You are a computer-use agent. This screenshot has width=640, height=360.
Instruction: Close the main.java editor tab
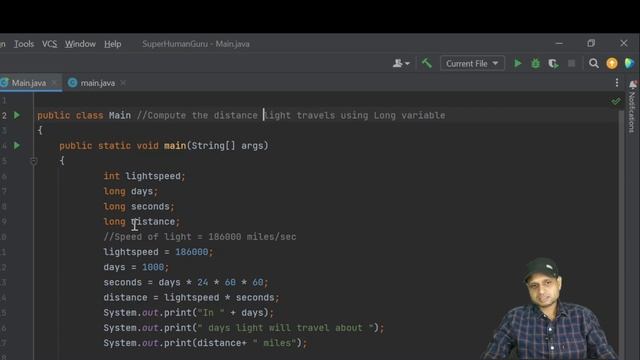[123, 83]
